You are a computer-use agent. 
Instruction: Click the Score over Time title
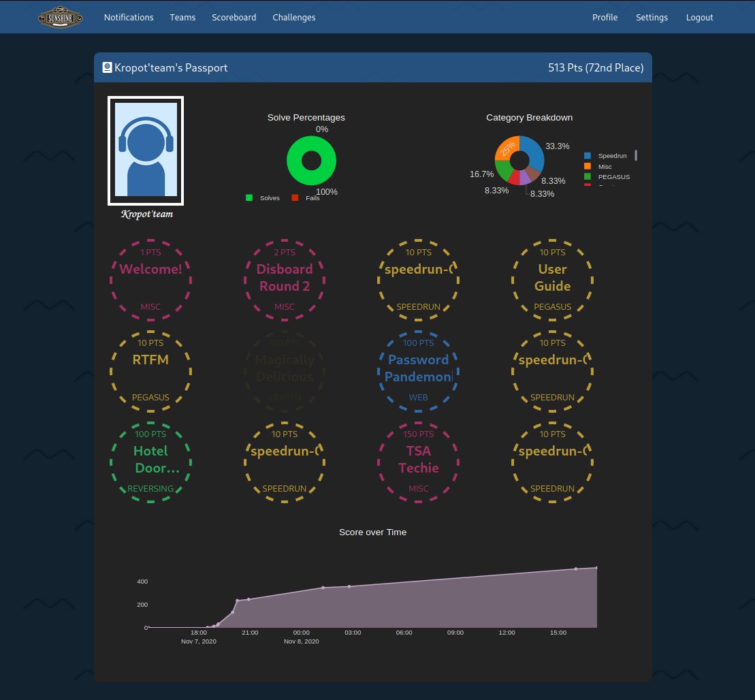point(372,532)
